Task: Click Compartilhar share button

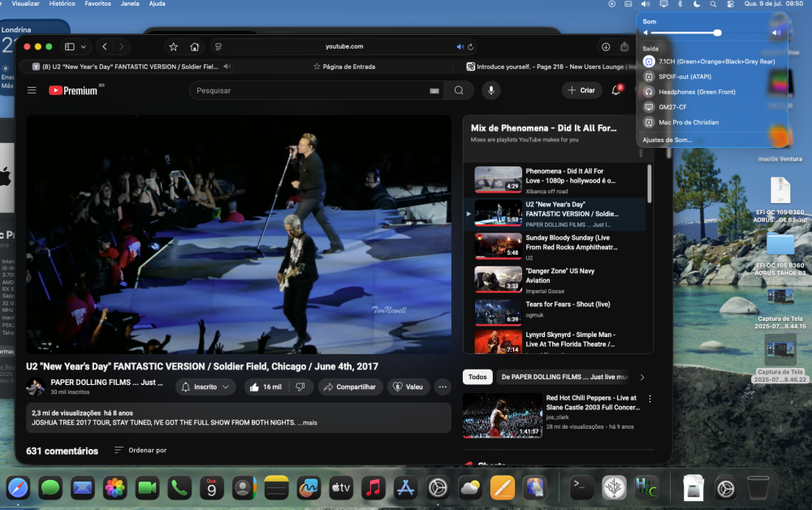Action: tap(350, 387)
